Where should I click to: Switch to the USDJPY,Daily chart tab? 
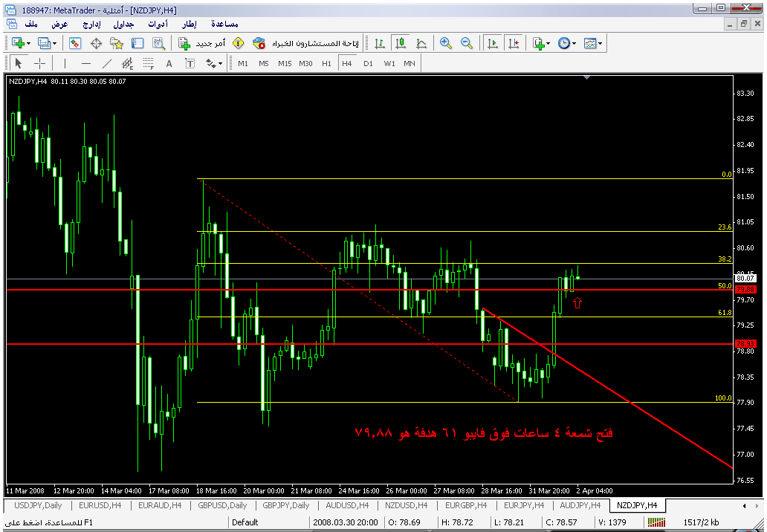[38, 505]
